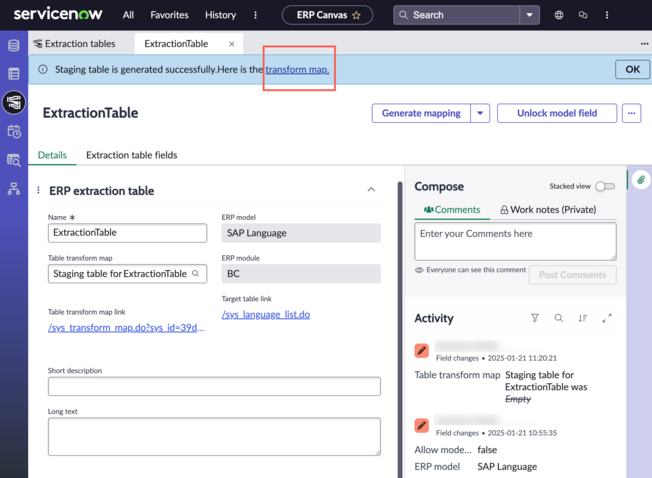Switch to the Extraction table fields tab
652x478 pixels.
pyautogui.click(x=131, y=155)
